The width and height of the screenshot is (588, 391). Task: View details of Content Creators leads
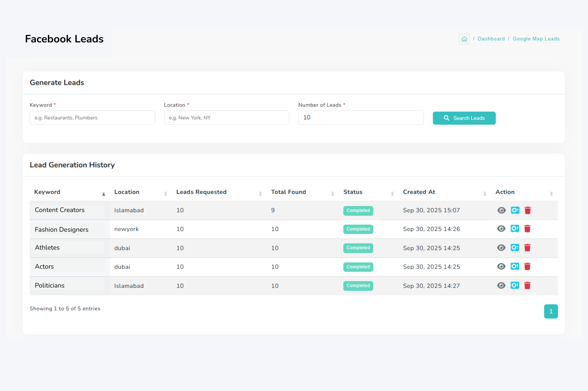501,210
